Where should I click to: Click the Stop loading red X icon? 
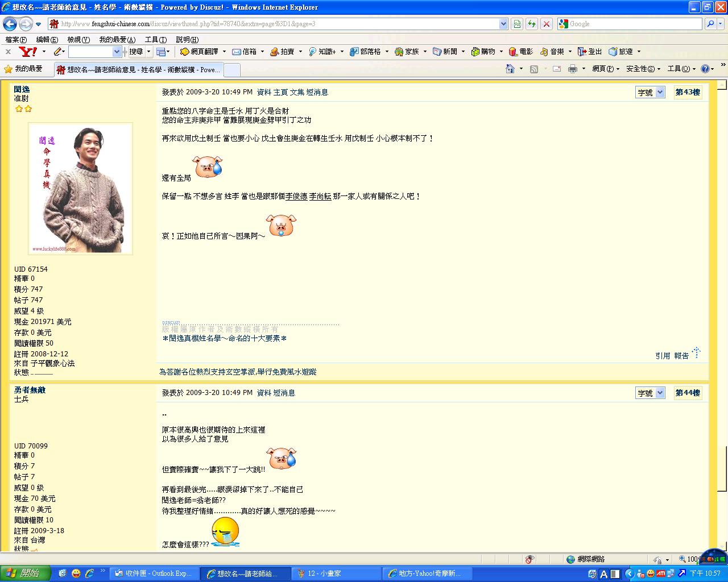546,24
